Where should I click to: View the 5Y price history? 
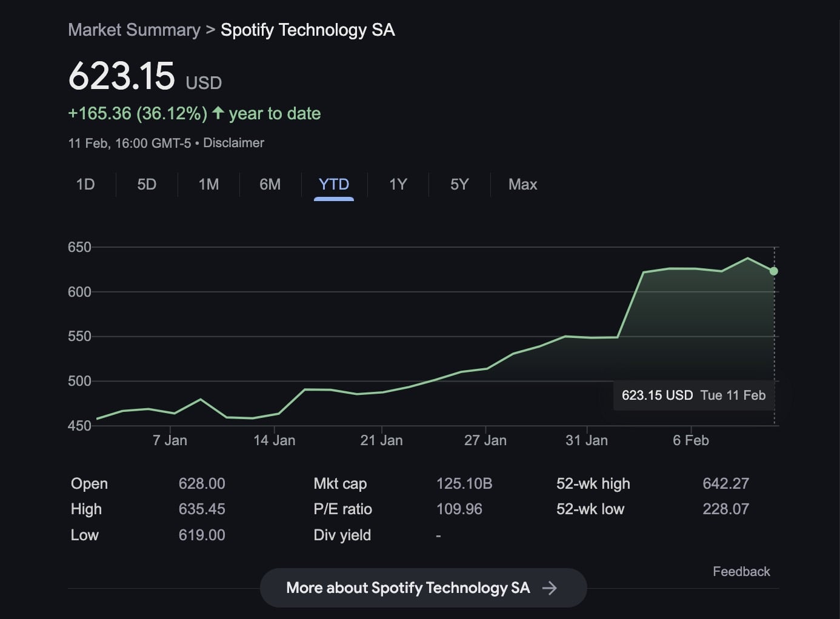click(459, 185)
